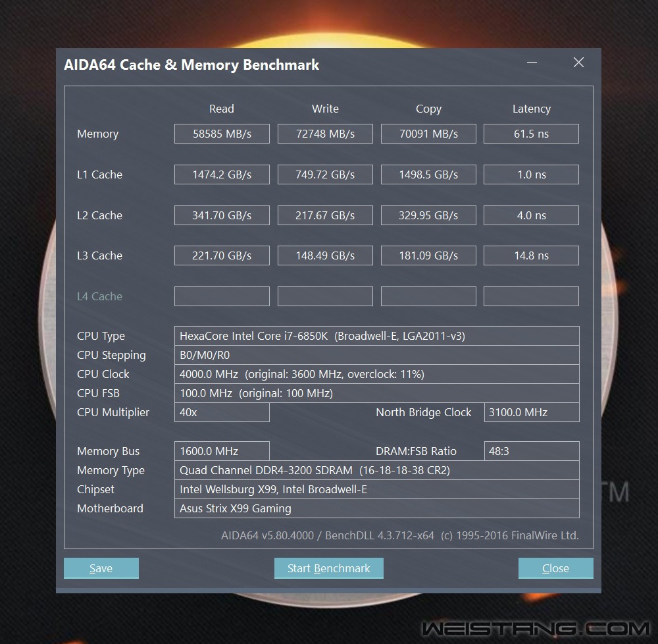Image resolution: width=658 pixels, height=644 pixels.
Task: Close the benchmark dialog via Close button
Action: click(555, 568)
